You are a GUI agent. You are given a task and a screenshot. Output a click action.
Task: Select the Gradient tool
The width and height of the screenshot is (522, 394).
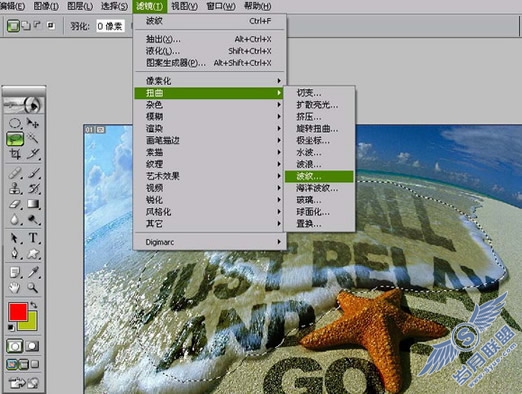pos(33,204)
